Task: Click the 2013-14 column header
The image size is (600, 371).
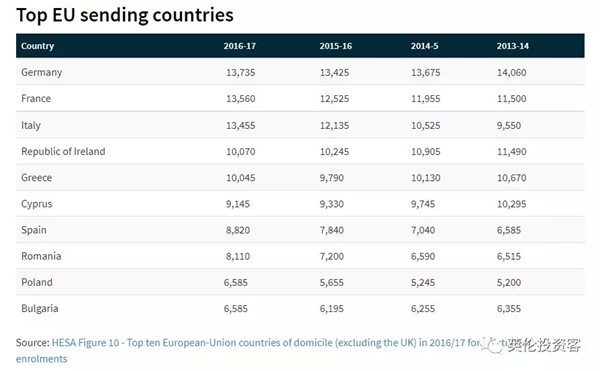Action: click(x=512, y=46)
